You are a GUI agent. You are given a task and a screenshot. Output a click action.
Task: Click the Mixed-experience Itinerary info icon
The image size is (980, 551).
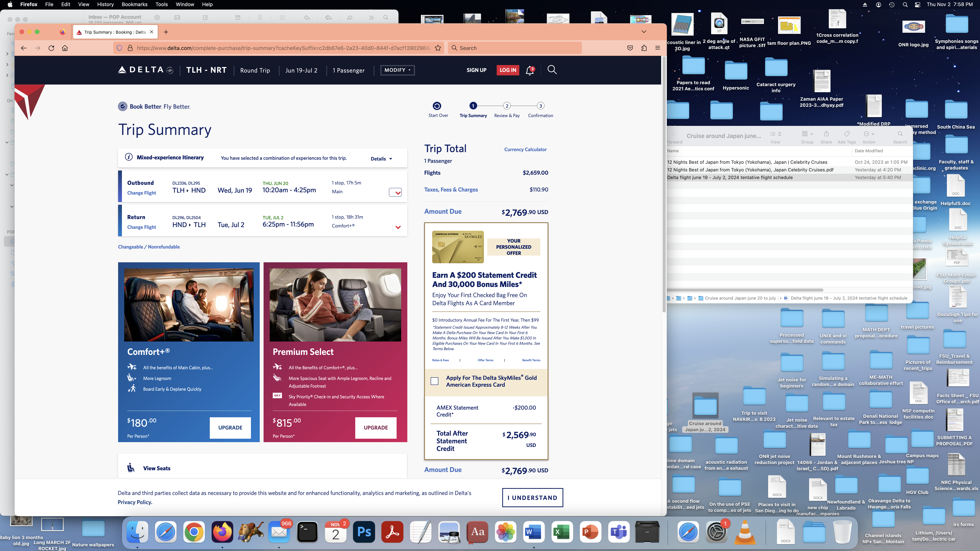coord(129,157)
